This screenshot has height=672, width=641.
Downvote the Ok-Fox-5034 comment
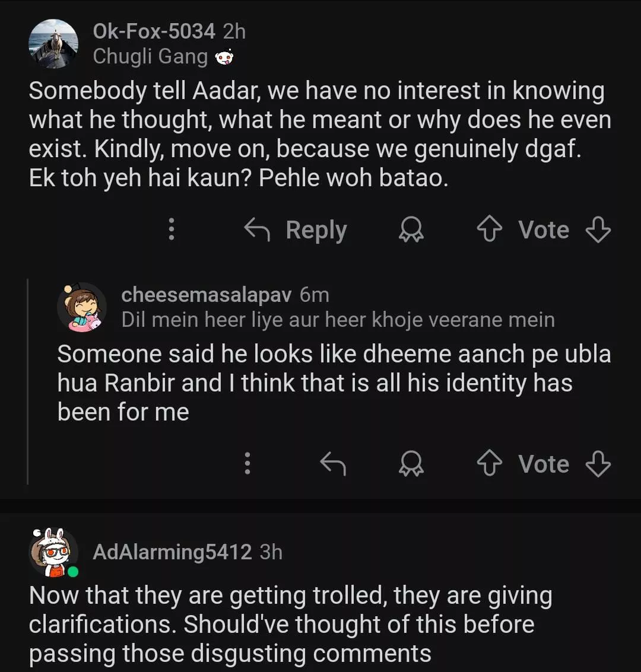coord(598,230)
